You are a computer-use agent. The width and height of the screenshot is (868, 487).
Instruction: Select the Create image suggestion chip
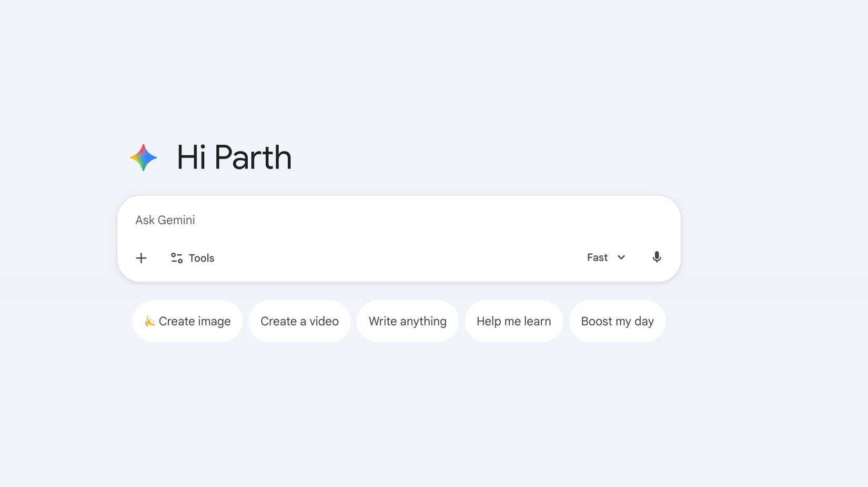[187, 321]
